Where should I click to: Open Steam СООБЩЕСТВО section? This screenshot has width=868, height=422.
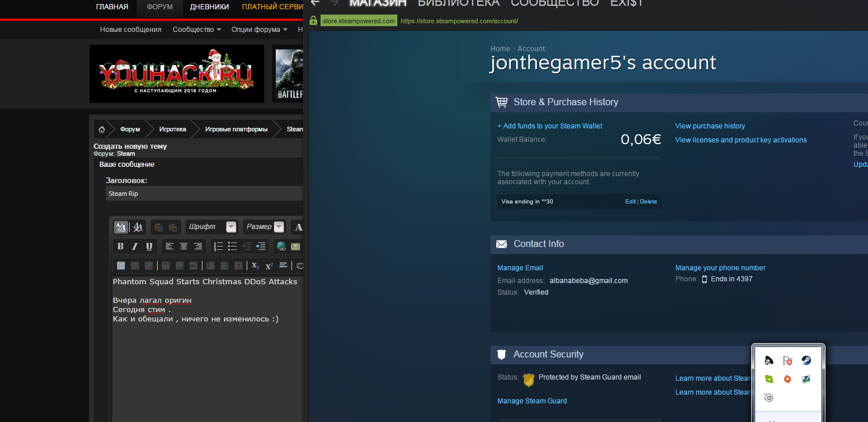tap(554, 3)
